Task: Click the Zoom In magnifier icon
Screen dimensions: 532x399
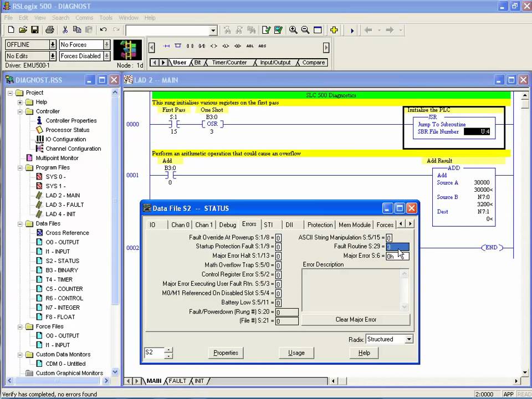Action: (x=293, y=30)
